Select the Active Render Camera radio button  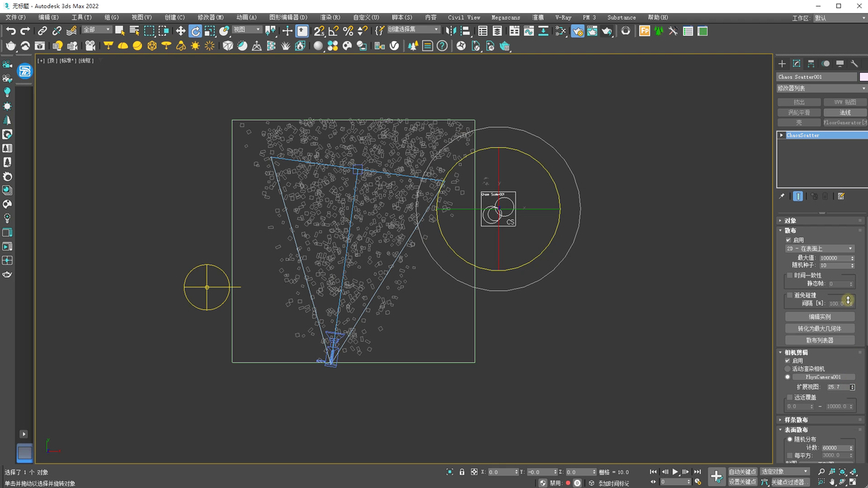[x=788, y=369]
